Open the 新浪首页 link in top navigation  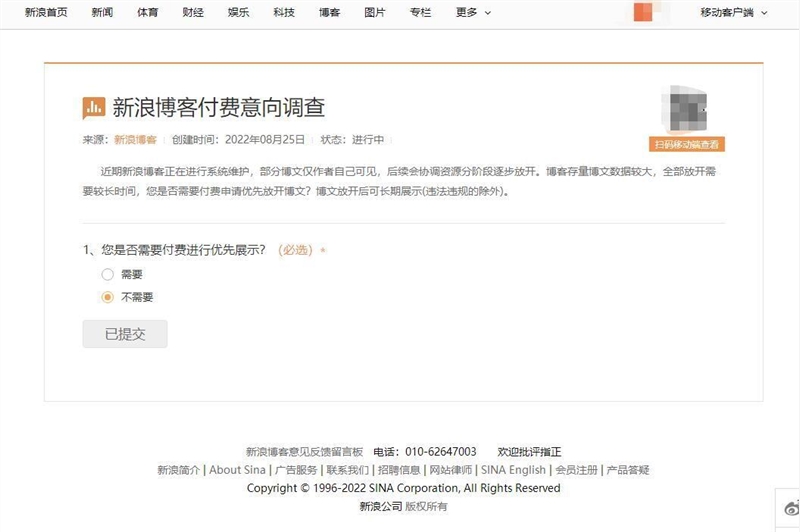click(46, 12)
